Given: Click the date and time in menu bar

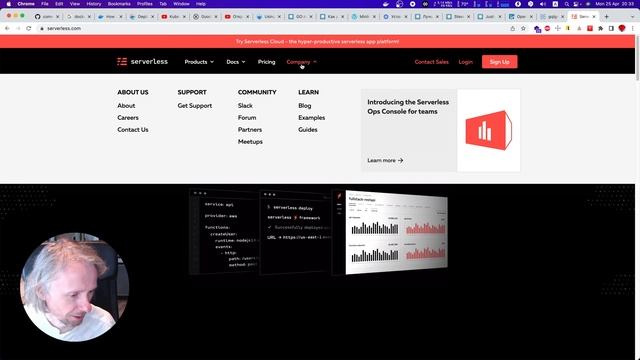Looking at the screenshot, I should point(614,4).
